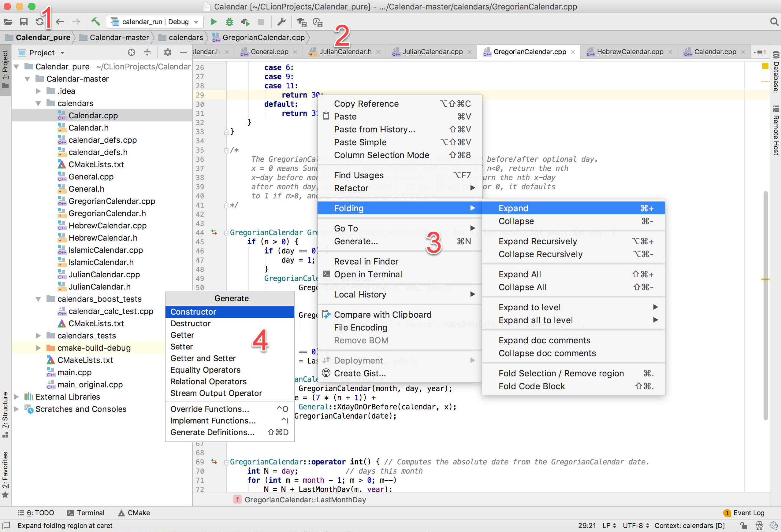Build project with the hammer icon
Image resolution: width=781 pixels, height=532 pixels.
[x=95, y=22]
